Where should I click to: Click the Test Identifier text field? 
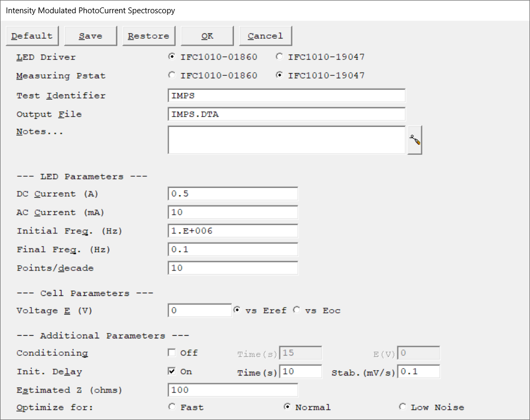(286, 95)
